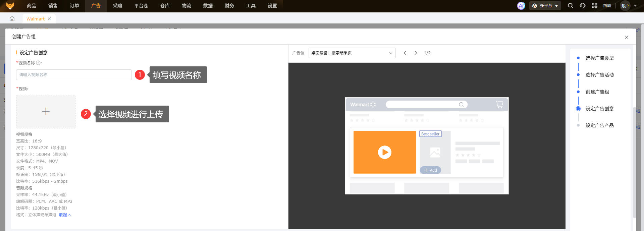Expand the account avatar dropdown arrow
Screen dimensions: 644x231
635,6
